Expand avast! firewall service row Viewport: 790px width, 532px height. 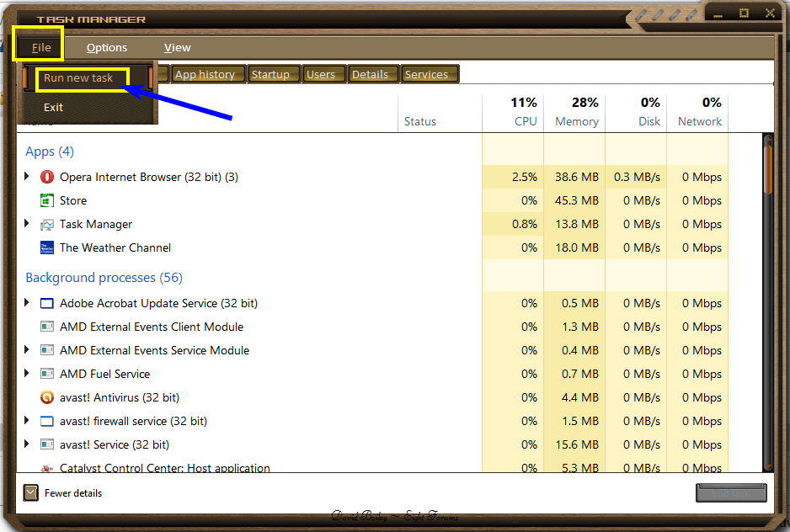27,420
